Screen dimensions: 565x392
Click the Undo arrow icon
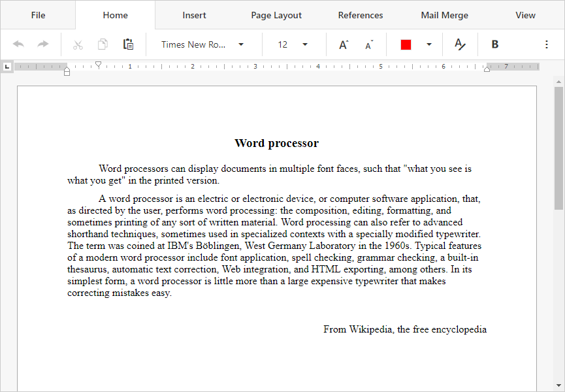pos(18,44)
